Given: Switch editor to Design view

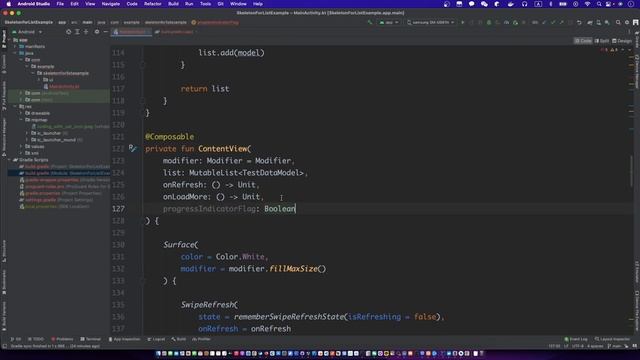Looking at the screenshot, I should pyautogui.click(x=622, y=41).
